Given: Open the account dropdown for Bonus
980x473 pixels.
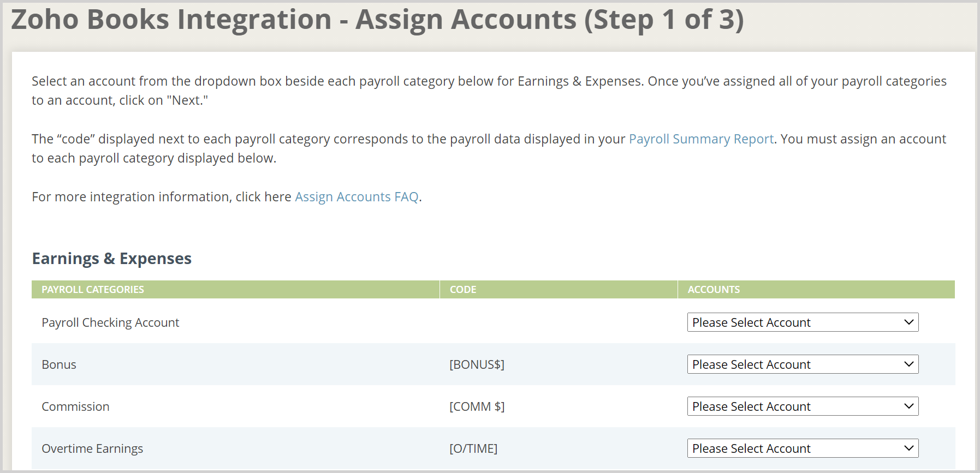Looking at the screenshot, I should tap(801, 364).
